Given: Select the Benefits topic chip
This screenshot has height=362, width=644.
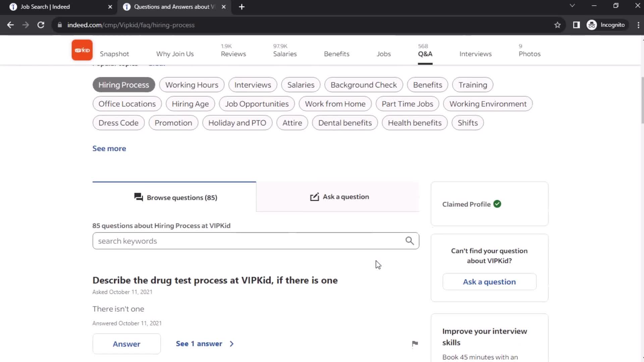Looking at the screenshot, I should tap(428, 85).
